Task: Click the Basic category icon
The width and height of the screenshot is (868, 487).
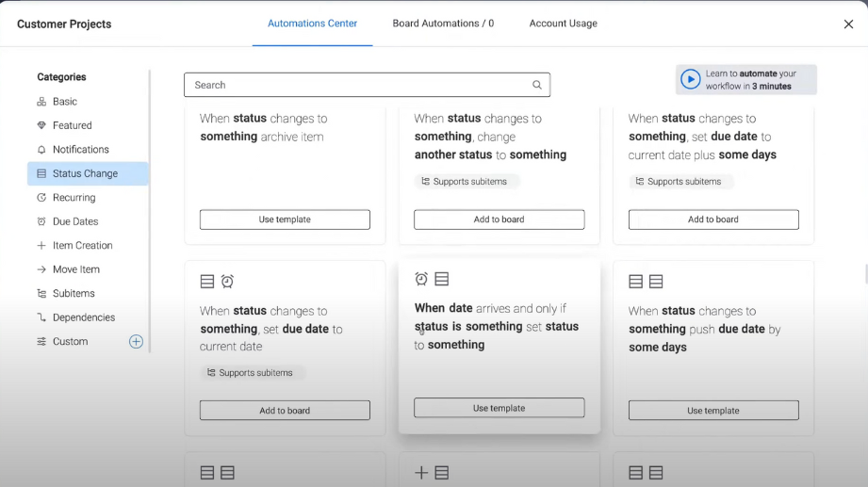Action: [41, 102]
